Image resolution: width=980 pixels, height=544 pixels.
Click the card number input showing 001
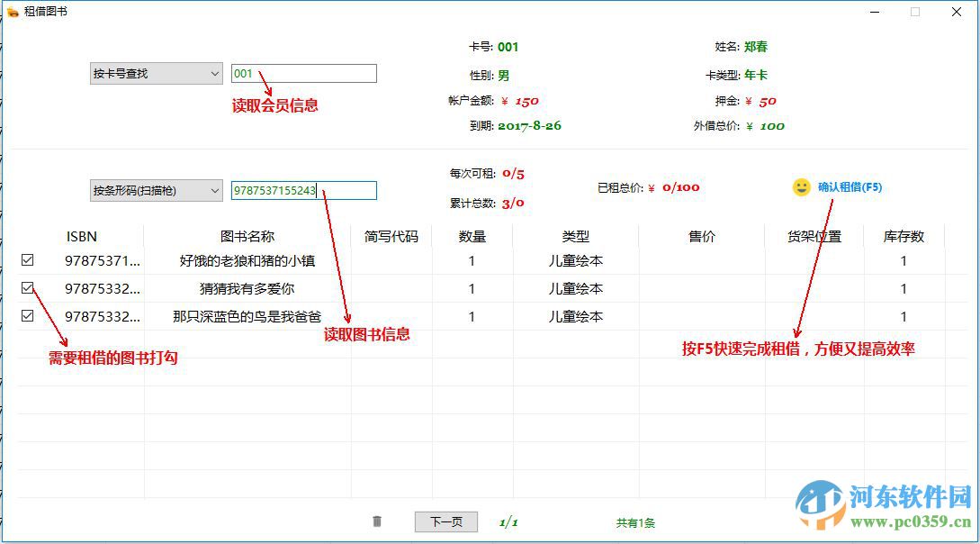[x=303, y=73]
